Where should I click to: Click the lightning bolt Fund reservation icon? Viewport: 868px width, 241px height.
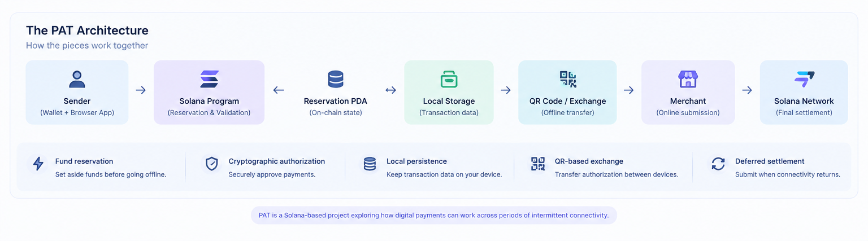coord(38,164)
